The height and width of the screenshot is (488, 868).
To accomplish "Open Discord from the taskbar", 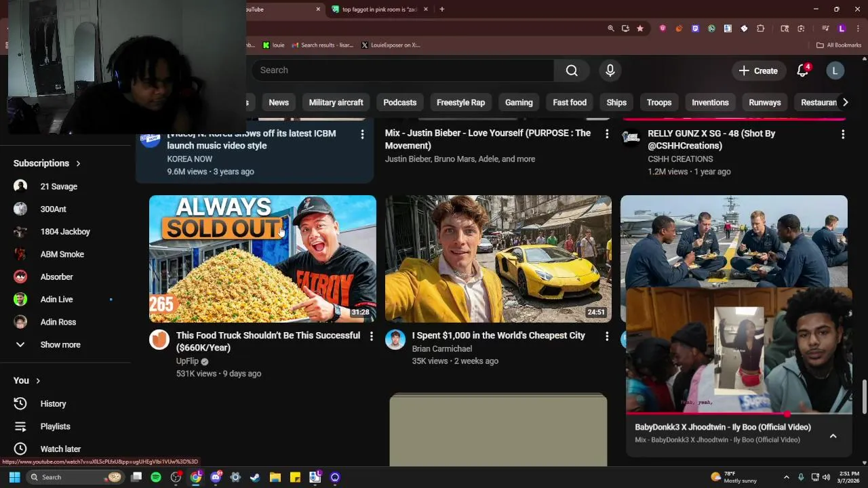I will click(x=216, y=477).
